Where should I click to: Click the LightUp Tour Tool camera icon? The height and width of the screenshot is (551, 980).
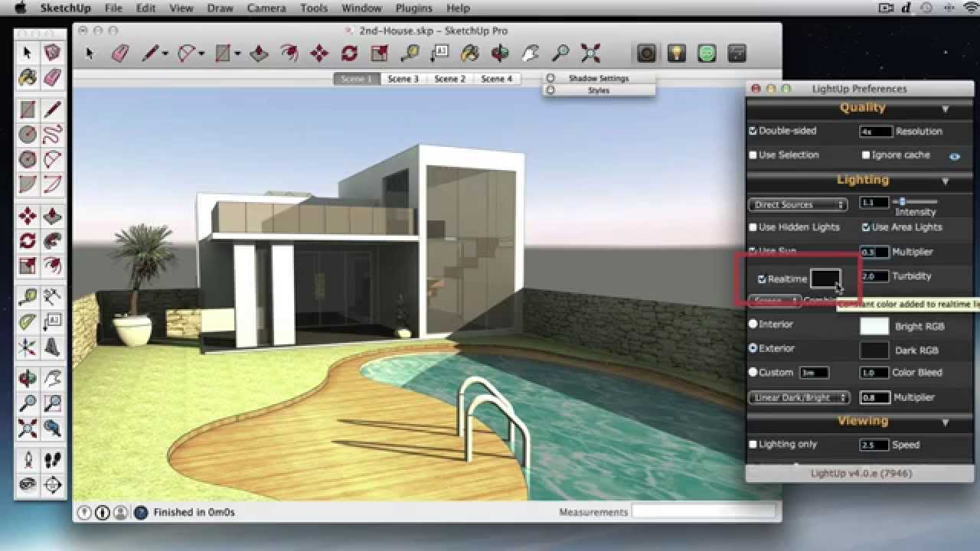tap(647, 53)
